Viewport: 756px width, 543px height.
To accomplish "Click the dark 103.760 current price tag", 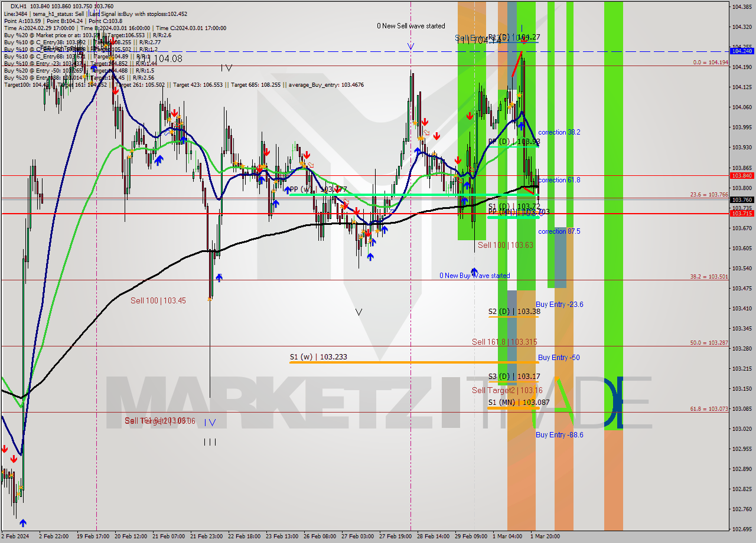I will [742, 200].
